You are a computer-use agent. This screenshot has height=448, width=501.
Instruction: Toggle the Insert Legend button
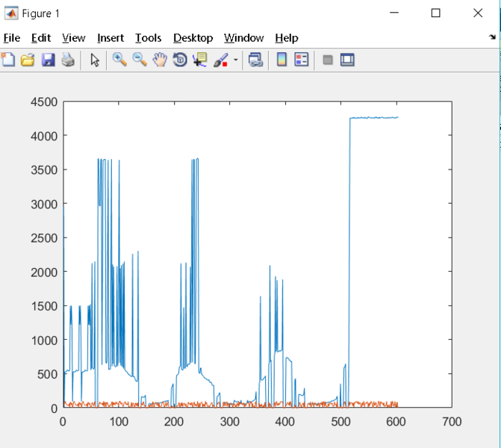pos(302,60)
